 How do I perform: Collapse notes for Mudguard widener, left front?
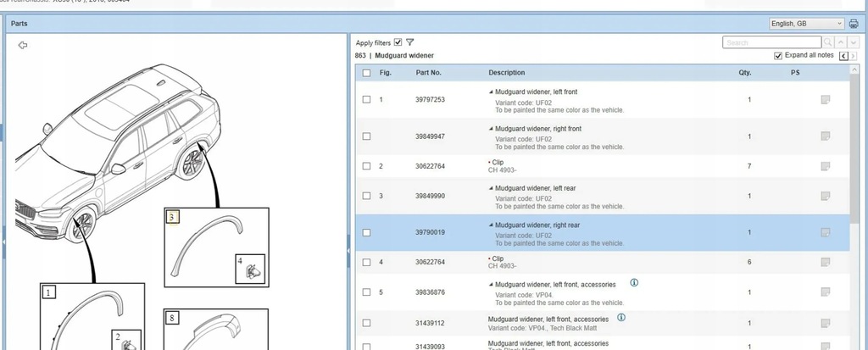coord(491,92)
